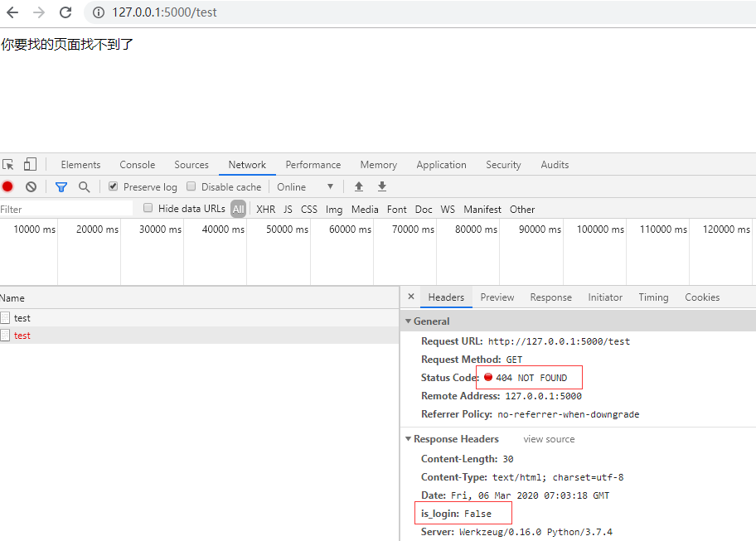This screenshot has height=541, width=756.
Task: Show the Timing tab of request
Action: click(x=653, y=297)
